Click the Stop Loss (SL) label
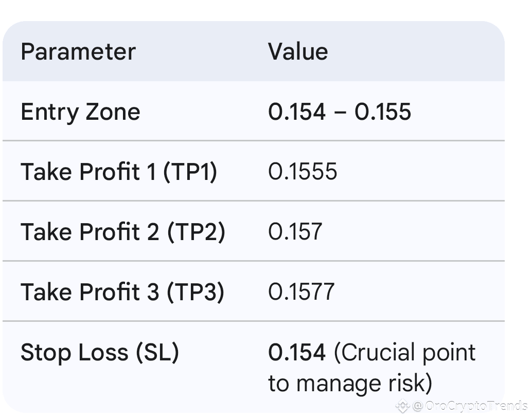Image resolution: width=532 pixels, height=419 pixels. click(99, 352)
